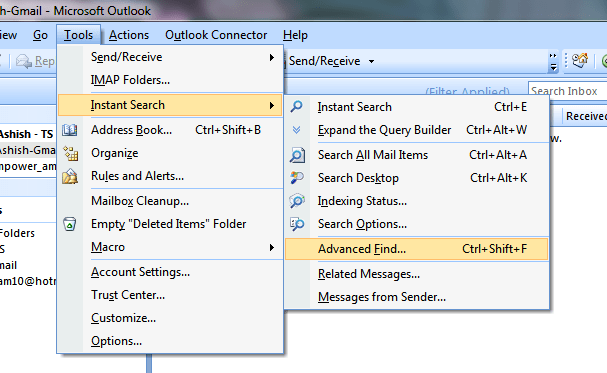Select Instant Search Ctrl+E item
Image resolution: width=607 pixels, height=373 pixels.
pyautogui.click(x=417, y=107)
